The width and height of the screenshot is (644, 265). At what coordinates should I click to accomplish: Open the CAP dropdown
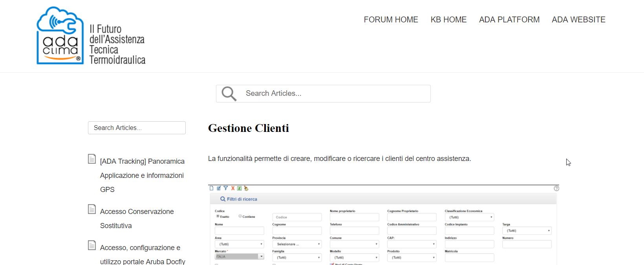point(412,244)
